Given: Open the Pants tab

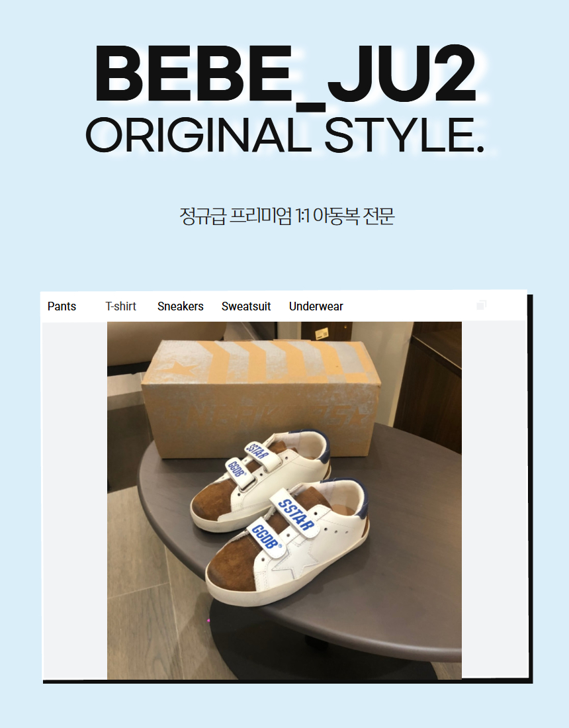Looking at the screenshot, I should coord(62,306).
